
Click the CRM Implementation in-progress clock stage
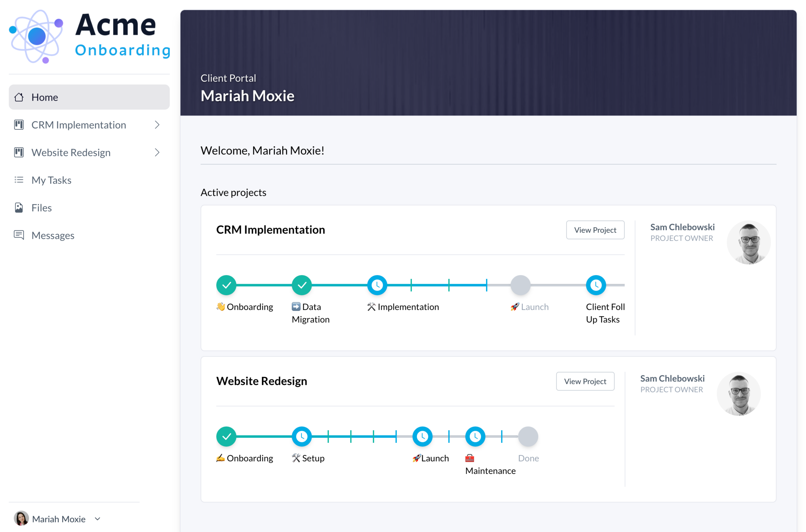(x=377, y=285)
